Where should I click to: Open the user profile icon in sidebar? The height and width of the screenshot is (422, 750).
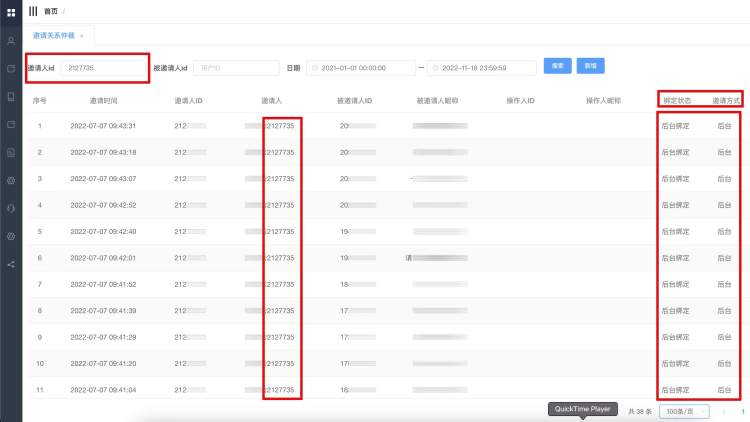[11, 41]
